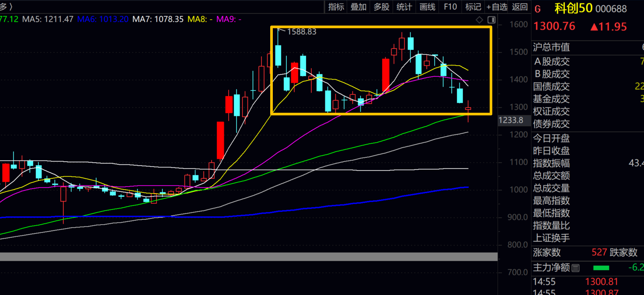Open the 叠加 overlay menu
Viewport: 644px width, 295px height.
359,7
